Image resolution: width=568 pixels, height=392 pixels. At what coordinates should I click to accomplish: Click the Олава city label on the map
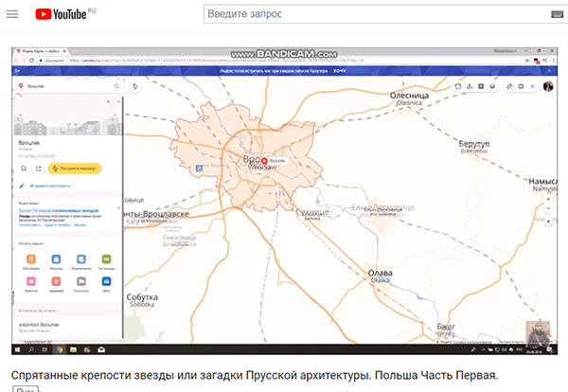[380, 273]
